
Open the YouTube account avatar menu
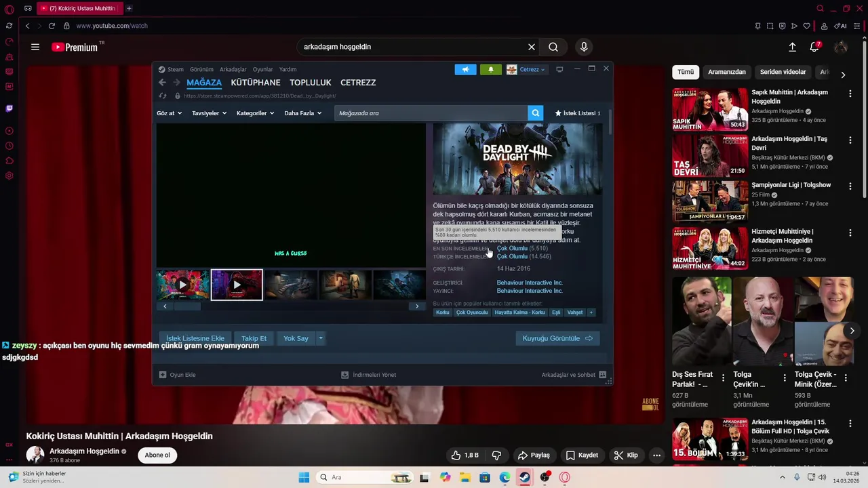click(x=841, y=47)
